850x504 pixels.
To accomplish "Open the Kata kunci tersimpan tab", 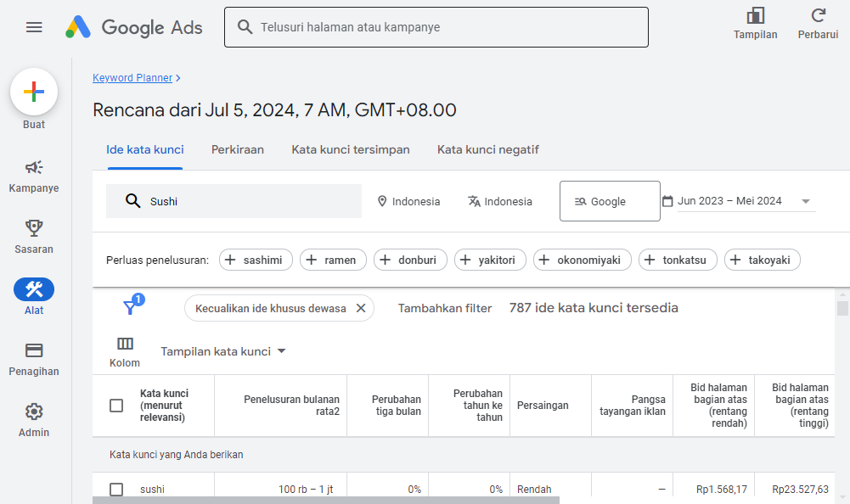I will pos(350,149).
